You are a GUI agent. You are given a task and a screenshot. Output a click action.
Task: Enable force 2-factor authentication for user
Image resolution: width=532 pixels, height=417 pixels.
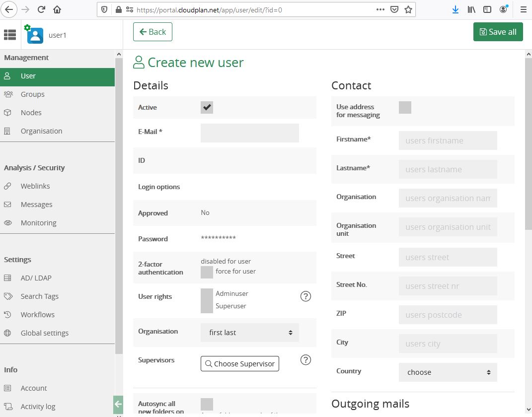point(207,271)
